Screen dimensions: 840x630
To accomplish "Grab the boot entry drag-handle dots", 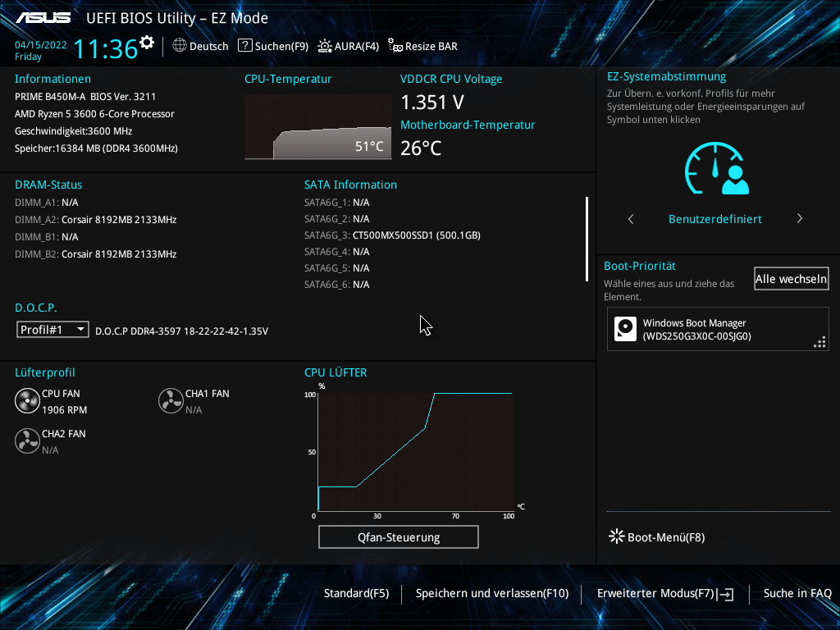I will [x=819, y=342].
